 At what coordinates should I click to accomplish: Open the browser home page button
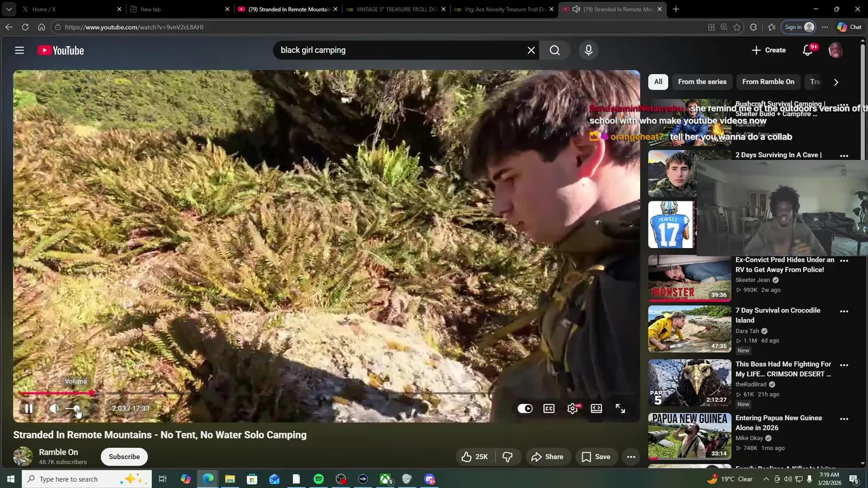[41, 27]
